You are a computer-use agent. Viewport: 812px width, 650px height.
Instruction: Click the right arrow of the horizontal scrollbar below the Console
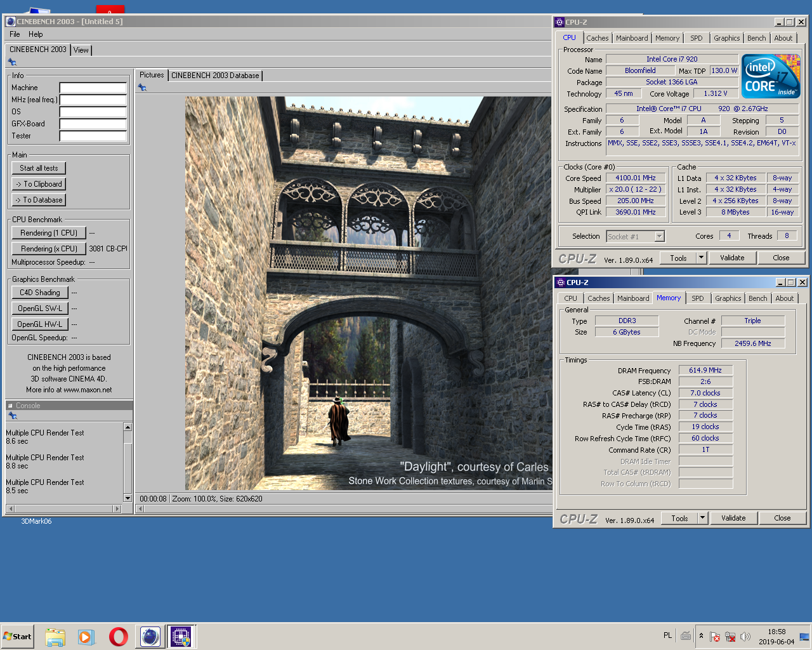point(117,508)
